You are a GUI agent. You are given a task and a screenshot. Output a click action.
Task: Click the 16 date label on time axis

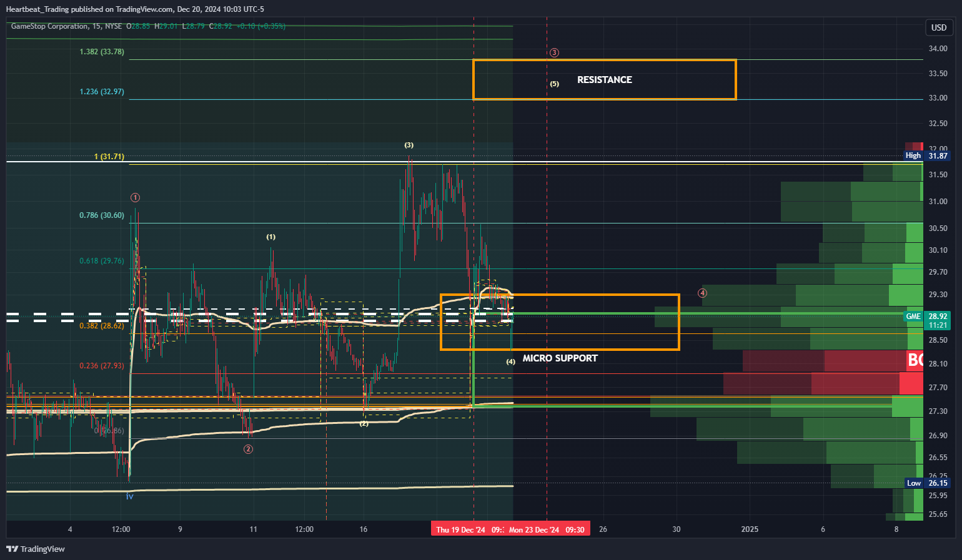[x=364, y=529]
